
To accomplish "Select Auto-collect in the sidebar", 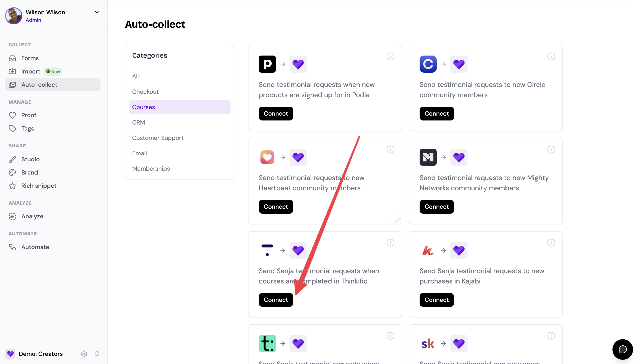I will pyautogui.click(x=53, y=85).
